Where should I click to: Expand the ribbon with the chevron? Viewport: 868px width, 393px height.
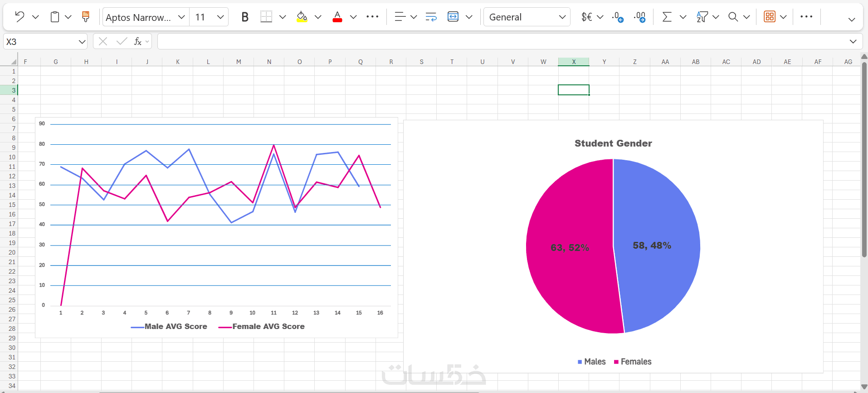pyautogui.click(x=852, y=19)
